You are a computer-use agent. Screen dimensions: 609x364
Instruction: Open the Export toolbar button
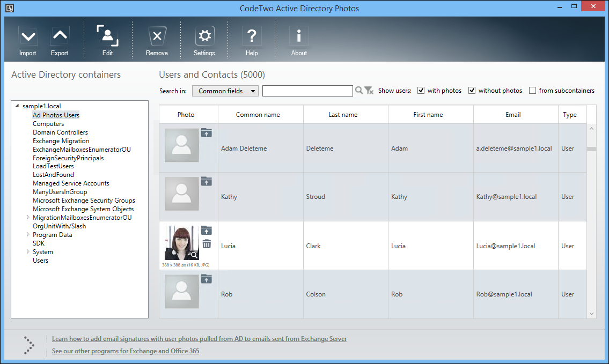click(x=60, y=41)
